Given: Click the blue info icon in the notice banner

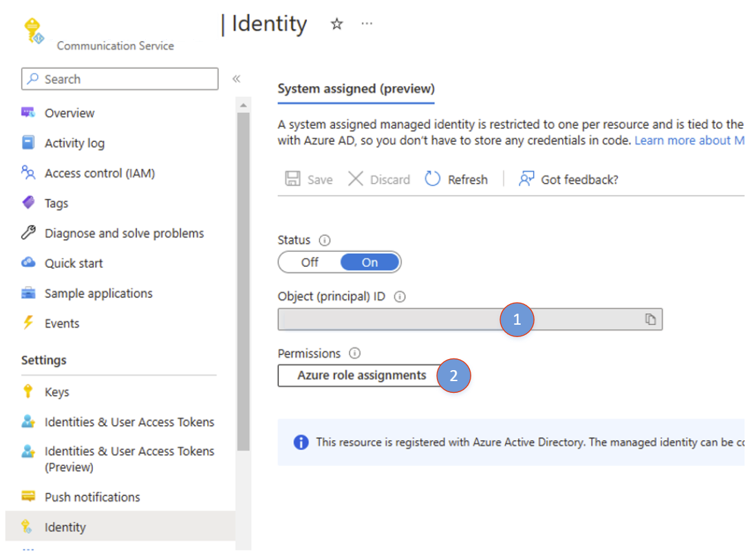Looking at the screenshot, I should (x=301, y=442).
